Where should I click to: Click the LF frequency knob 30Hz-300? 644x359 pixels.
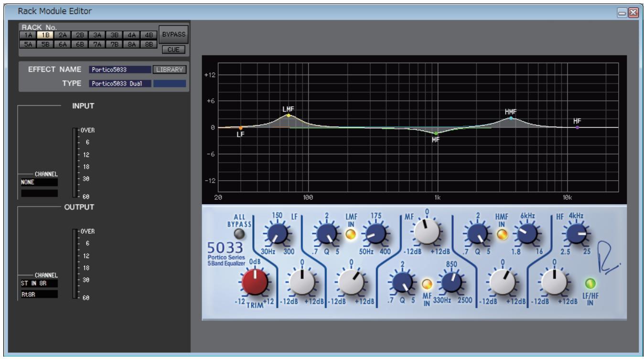tap(277, 234)
